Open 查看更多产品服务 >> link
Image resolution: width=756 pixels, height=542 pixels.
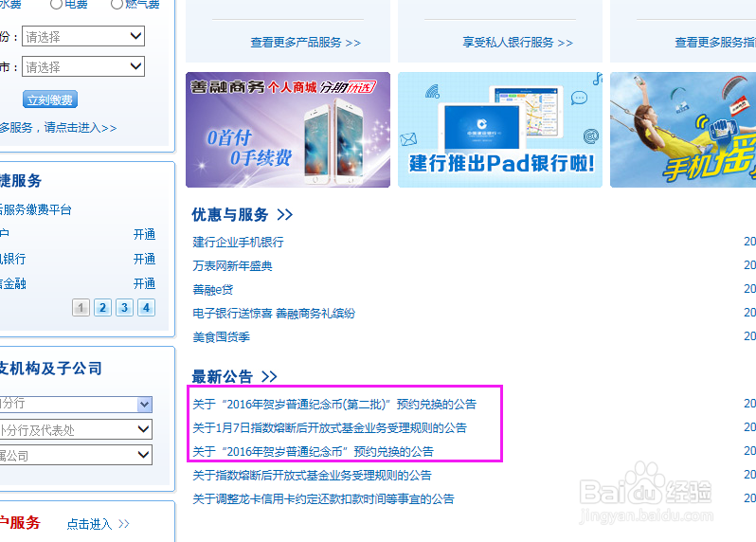coord(305,43)
